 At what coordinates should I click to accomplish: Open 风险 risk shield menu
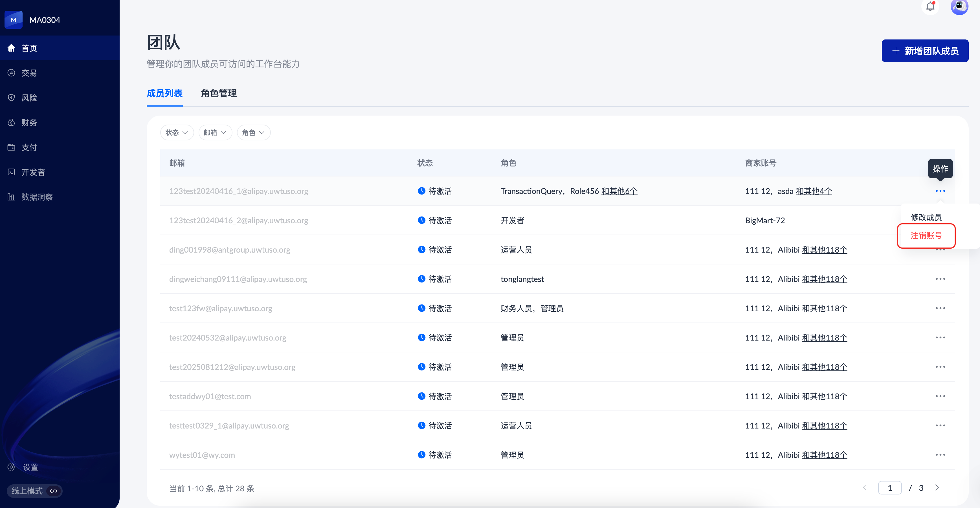[x=29, y=98]
